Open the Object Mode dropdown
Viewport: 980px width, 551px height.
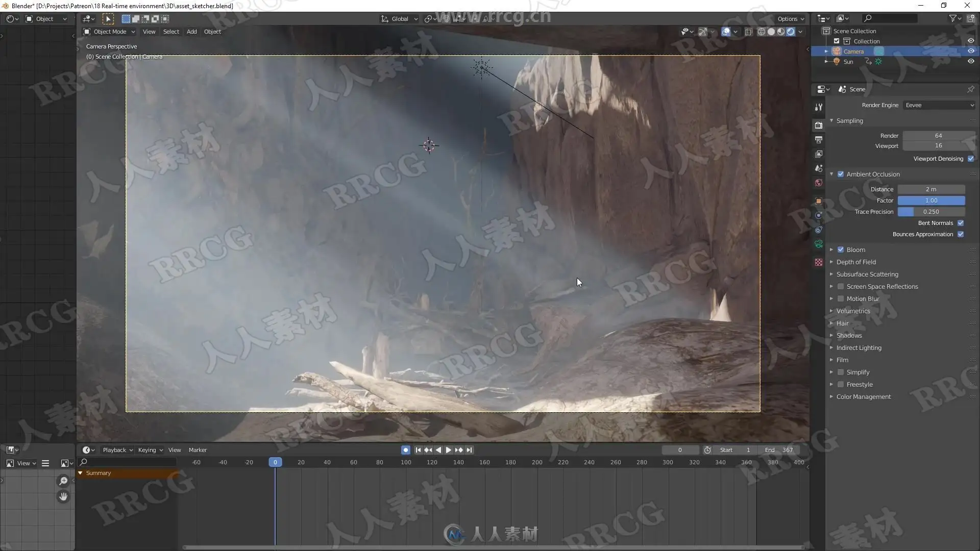click(109, 32)
